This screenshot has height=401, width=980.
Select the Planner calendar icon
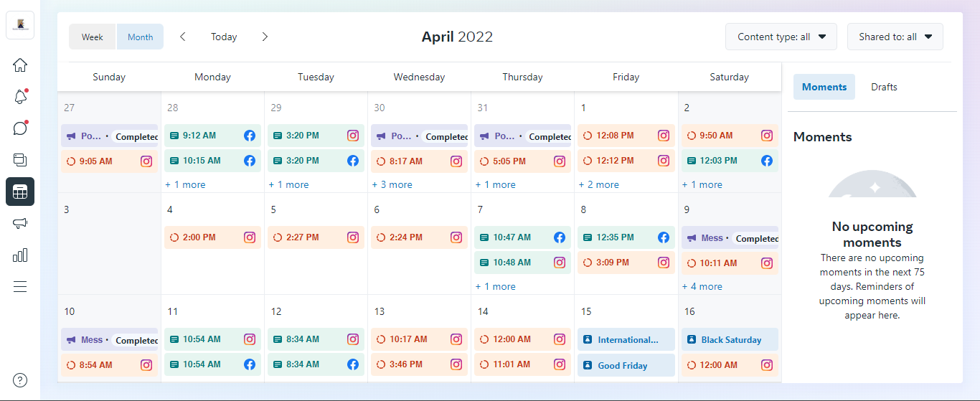click(20, 192)
